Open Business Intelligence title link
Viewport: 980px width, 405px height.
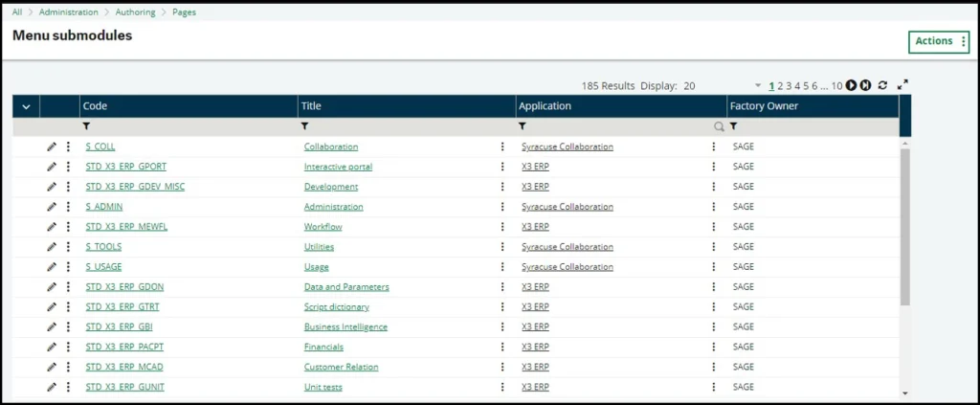[345, 326]
